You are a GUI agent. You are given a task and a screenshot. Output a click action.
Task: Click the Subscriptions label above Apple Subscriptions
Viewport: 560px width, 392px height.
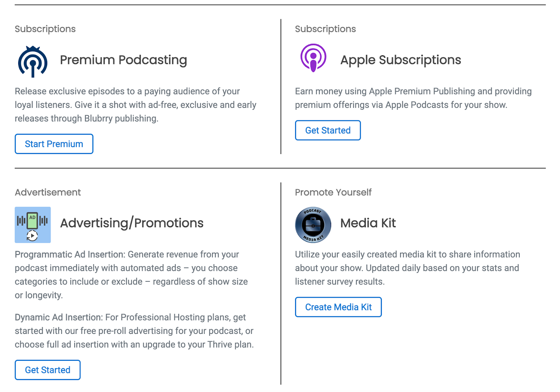click(x=325, y=29)
